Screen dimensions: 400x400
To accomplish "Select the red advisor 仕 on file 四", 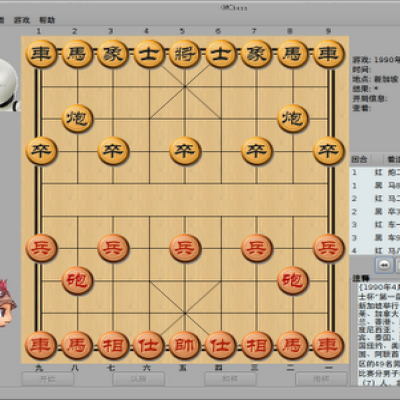I will point(221,345).
